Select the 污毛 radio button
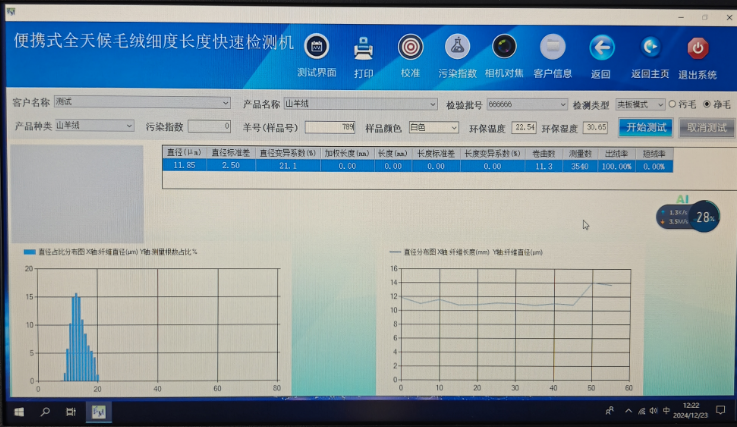Viewport: 737px width, 427px height. [x=673, y=103]
